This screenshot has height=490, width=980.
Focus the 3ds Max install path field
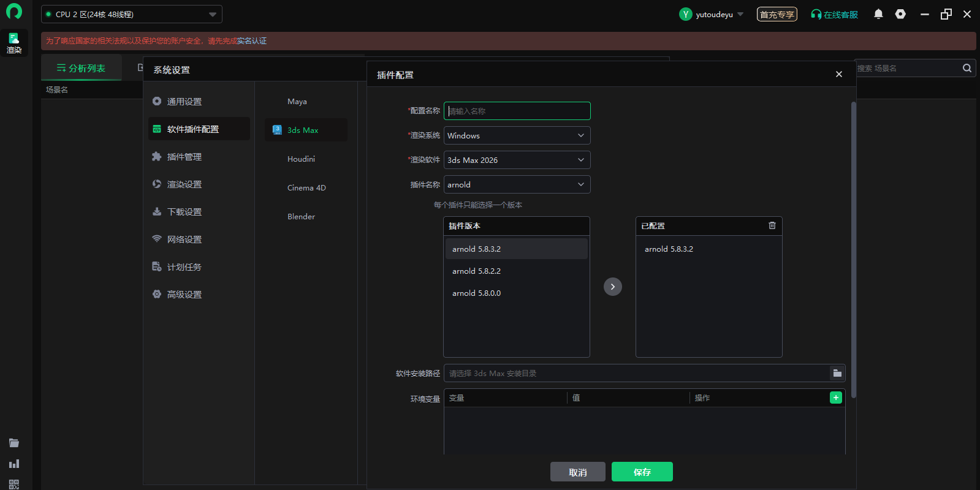click(x=636, y=373)
